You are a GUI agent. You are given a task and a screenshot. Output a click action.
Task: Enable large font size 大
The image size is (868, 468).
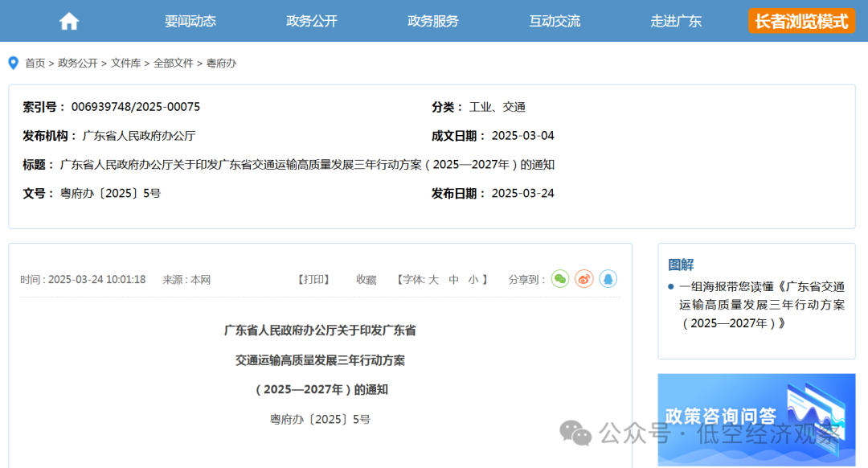pos(432,279)
